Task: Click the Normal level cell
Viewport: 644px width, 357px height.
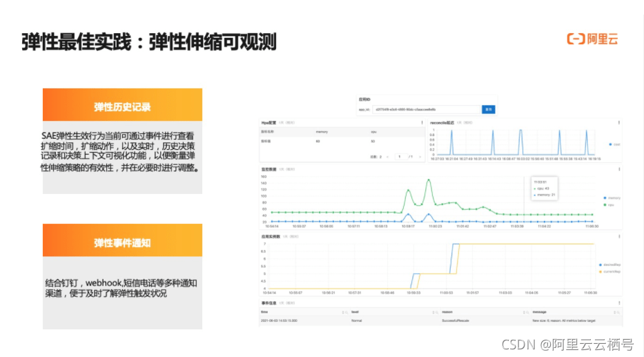Action: [356, 320]
